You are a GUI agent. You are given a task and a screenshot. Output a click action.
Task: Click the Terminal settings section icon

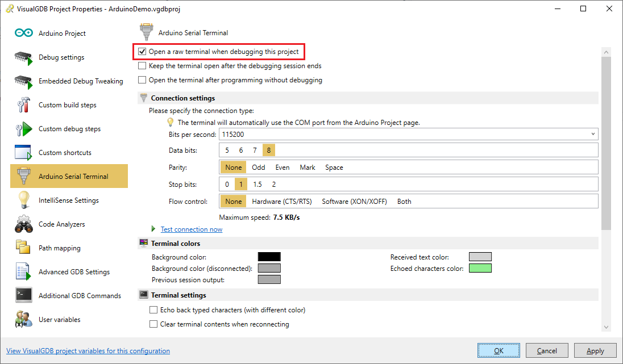point(144,295)
